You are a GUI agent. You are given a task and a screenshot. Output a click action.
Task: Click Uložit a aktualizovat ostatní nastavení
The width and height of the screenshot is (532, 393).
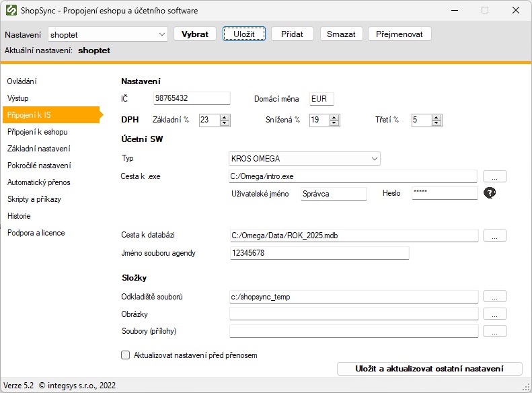tap(430, 369)
